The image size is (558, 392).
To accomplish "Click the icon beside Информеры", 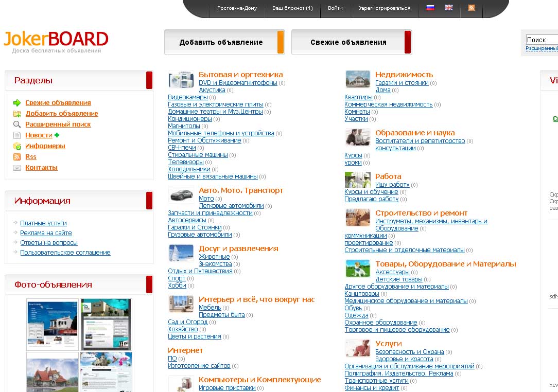I will coord(17,146).
